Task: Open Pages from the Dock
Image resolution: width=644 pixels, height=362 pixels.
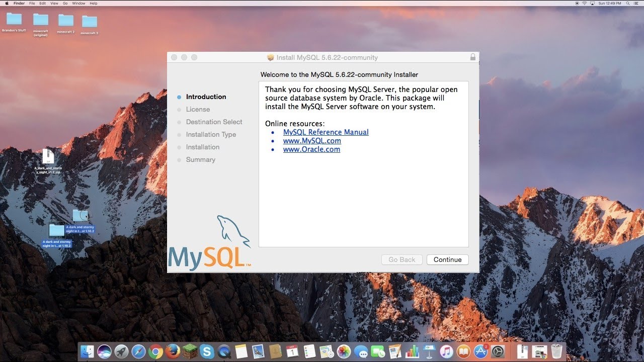Action: 395,351
